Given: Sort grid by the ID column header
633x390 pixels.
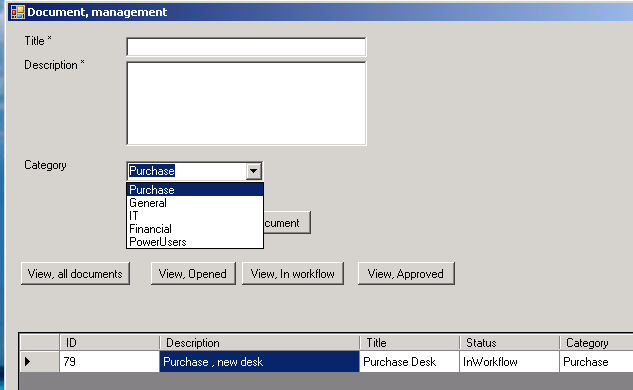Looking at the screenshot, I should tap(109, 343).
